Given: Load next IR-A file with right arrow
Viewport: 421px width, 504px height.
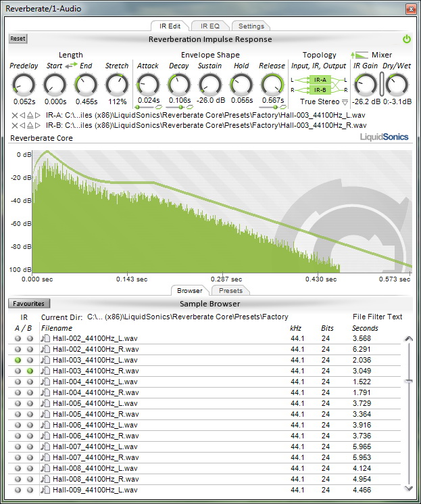Looking at the screenshot, I should 38,115.
